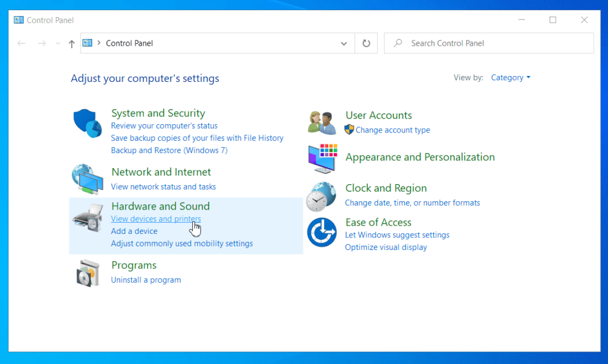The height and width of the screenshot is (364, 608).
Task: Click the Clock and Region icon
Action: (321, 196)
